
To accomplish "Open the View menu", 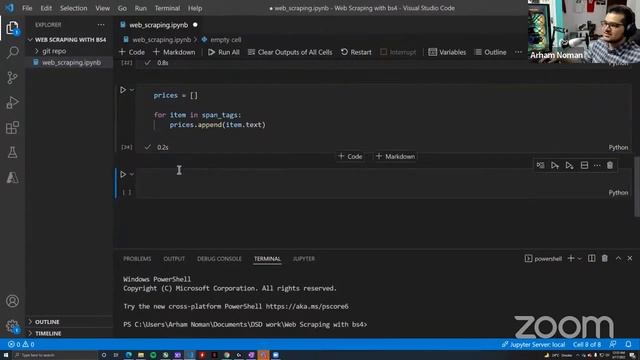I will (x=102, y=8).
